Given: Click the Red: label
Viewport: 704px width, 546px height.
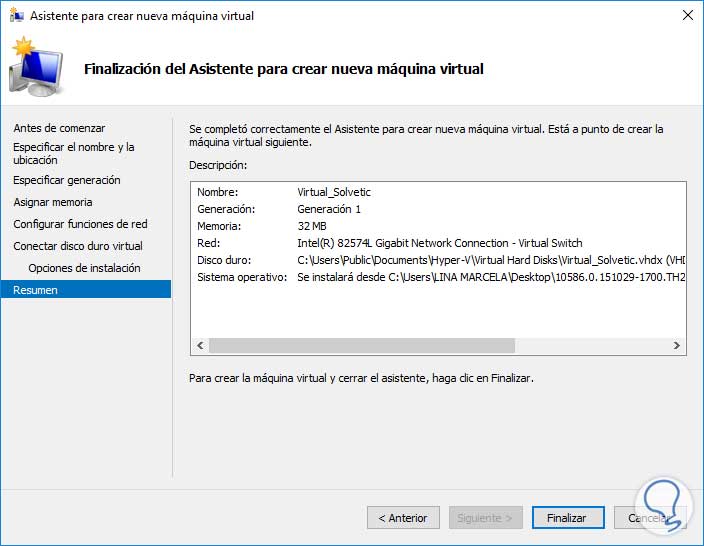Looking at the screenshot, I should pyautogui.click(x=208, y=243).
